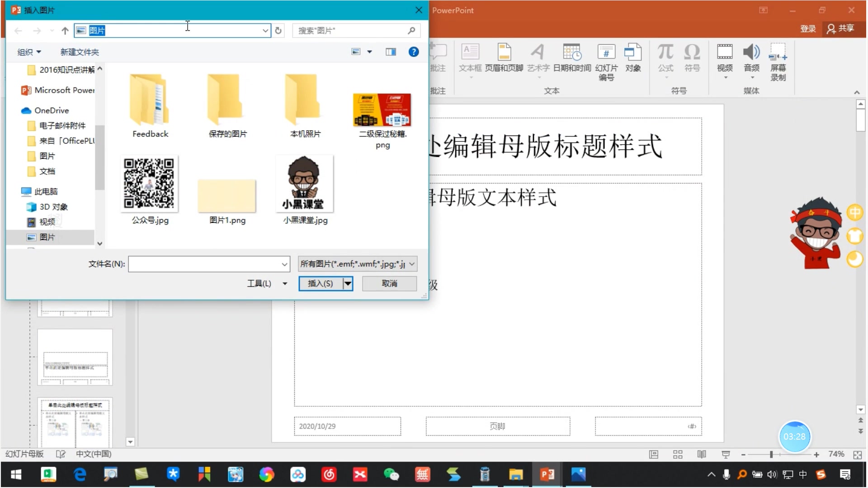Open the 组织 toolbar menu
This screenshot has width=868, height=488.
(28, 52)
